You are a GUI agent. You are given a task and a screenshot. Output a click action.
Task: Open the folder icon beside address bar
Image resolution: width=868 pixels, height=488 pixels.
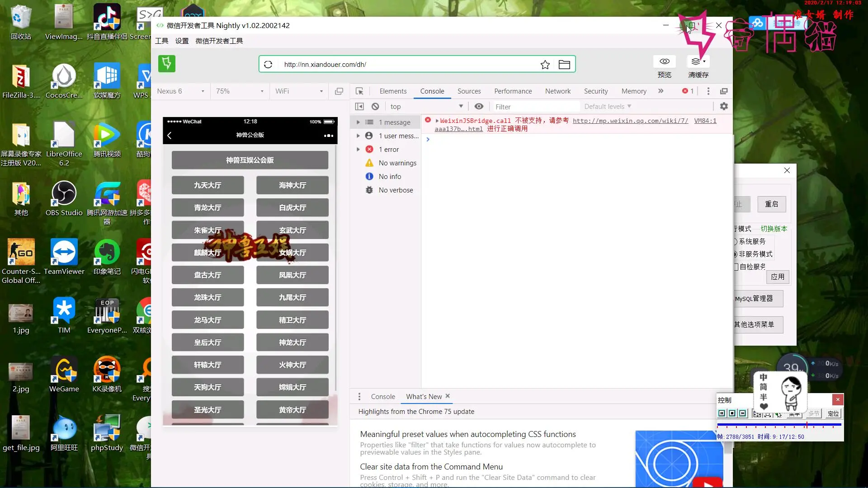564,65
